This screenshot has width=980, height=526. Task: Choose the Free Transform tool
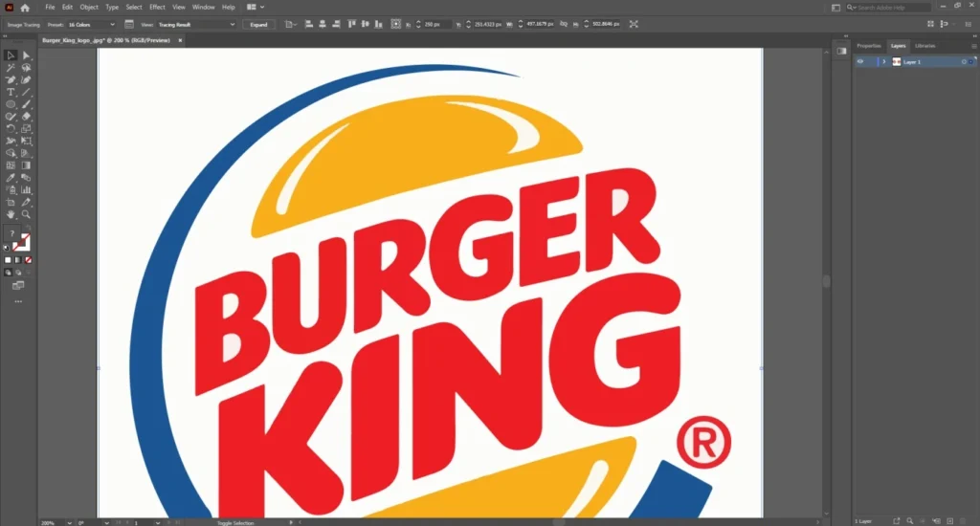click(26, 142)
